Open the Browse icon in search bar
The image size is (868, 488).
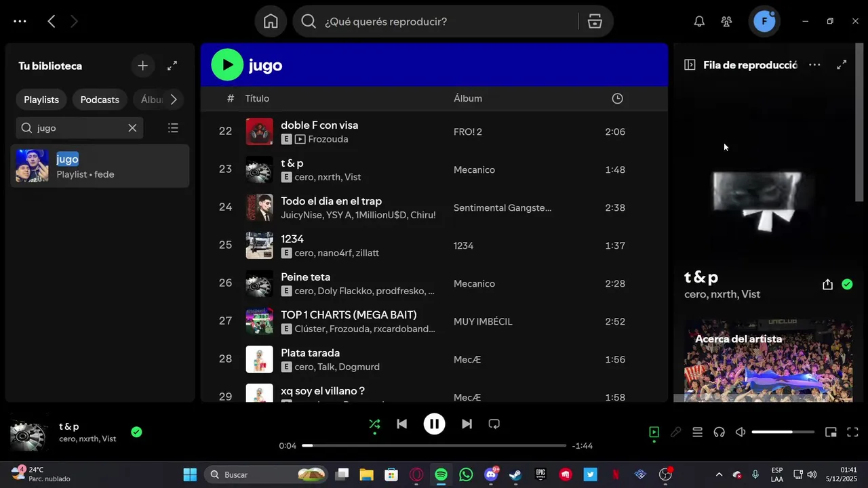595,22
